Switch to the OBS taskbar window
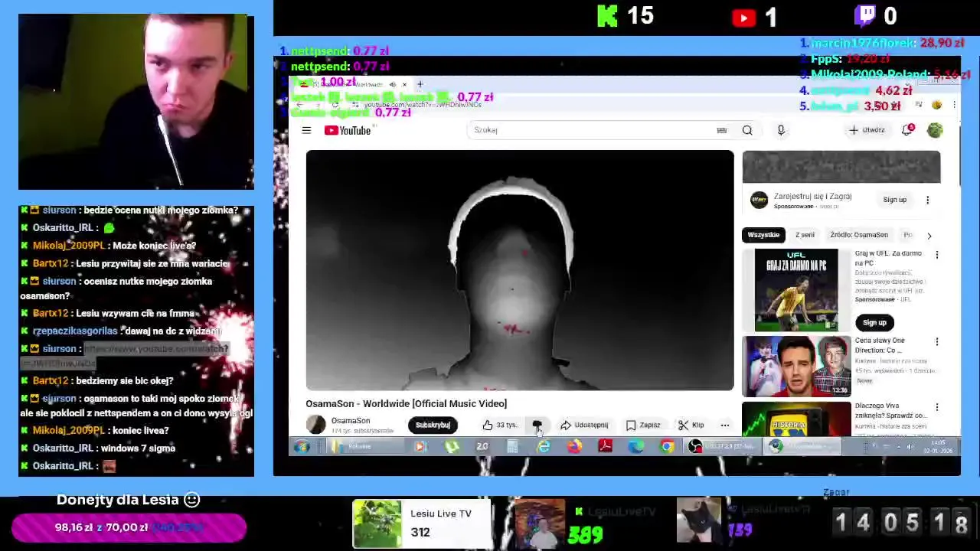This screenshot has height=551, width=980. tap(723, 446)
